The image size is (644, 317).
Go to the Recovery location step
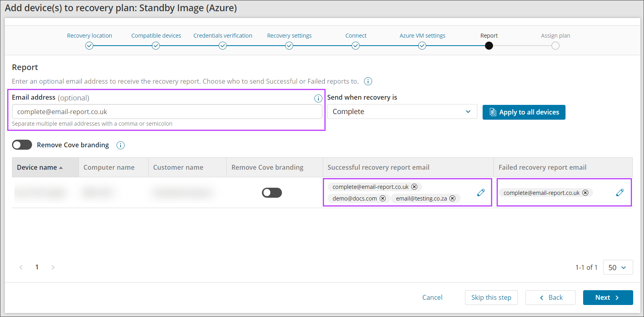click(x=89, y=46)
